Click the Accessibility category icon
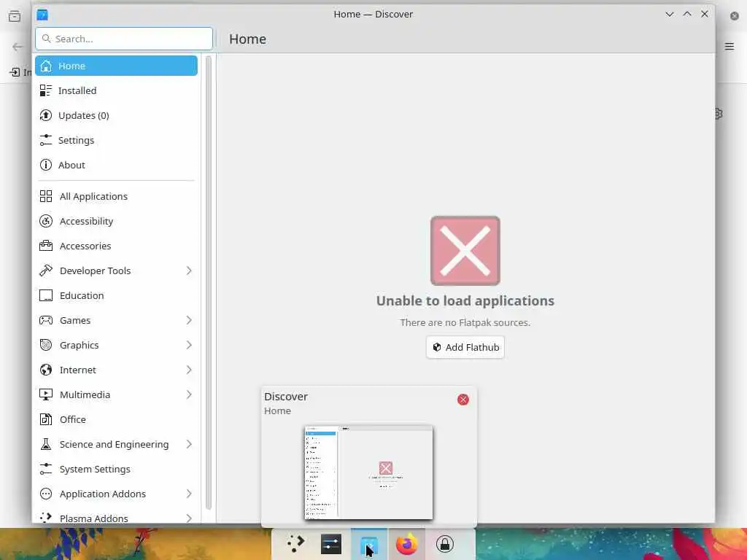This screenshot has width=747, height=560. coord(46,221)
